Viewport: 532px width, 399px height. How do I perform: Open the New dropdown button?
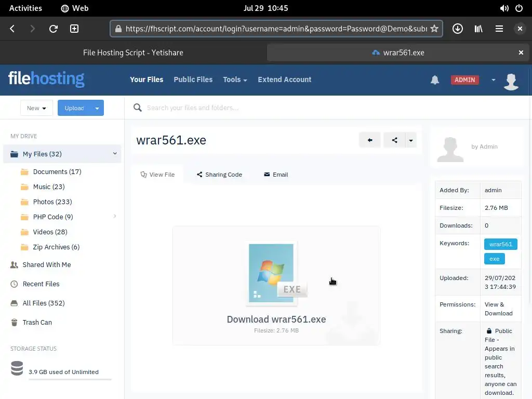37,108
